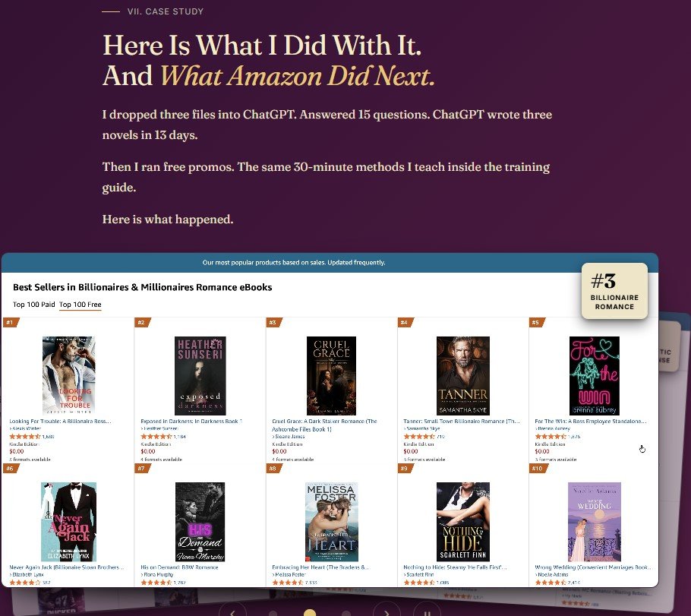
Task: Open For the Win book cover
Action: point(594,376)
